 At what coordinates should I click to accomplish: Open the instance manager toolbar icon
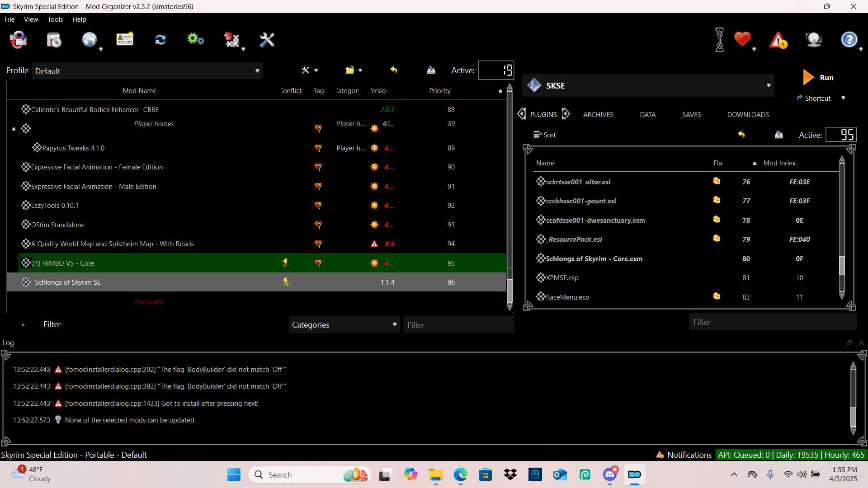pos(19,40)
